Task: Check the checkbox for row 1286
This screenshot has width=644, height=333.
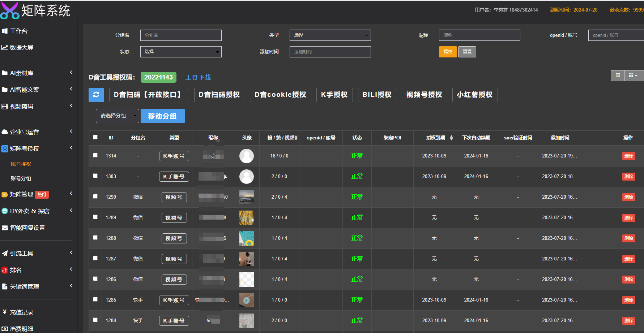Action: [x=95, y=279]
